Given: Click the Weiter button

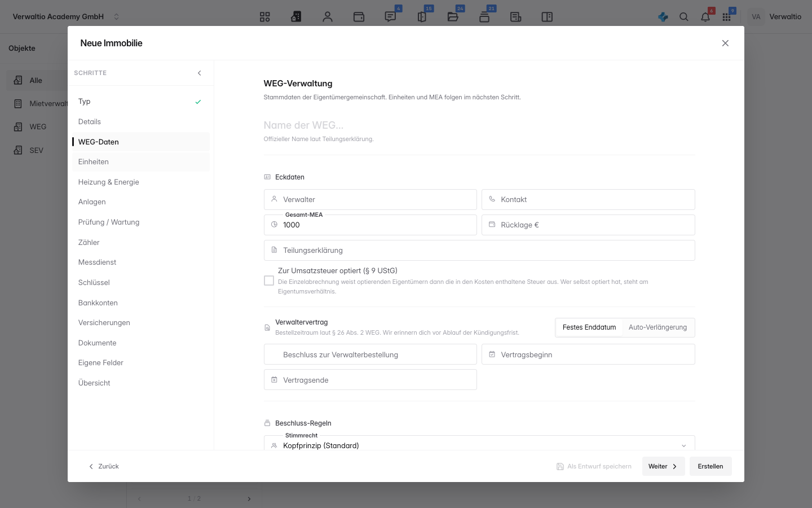Looking at the screenshot, I should pyautogui.click(x=663, y=466).
